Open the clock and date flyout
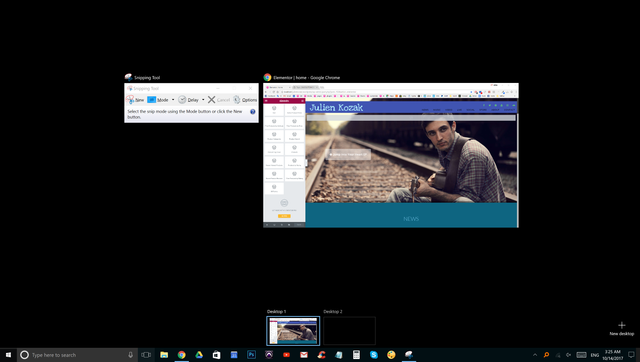640x362 pixels. (x=612, y=355)
